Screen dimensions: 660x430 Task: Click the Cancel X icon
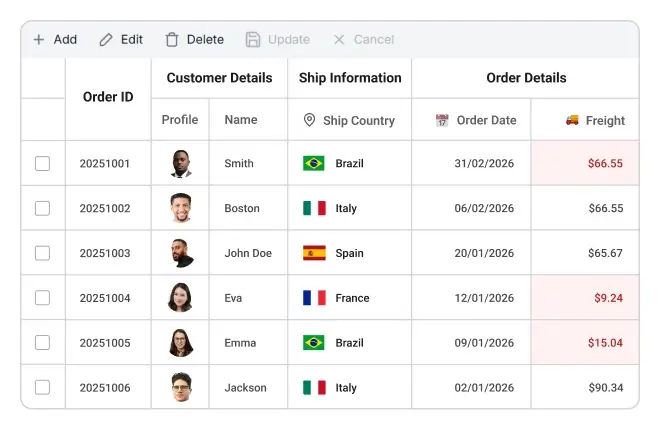click(x=339, y=40)
